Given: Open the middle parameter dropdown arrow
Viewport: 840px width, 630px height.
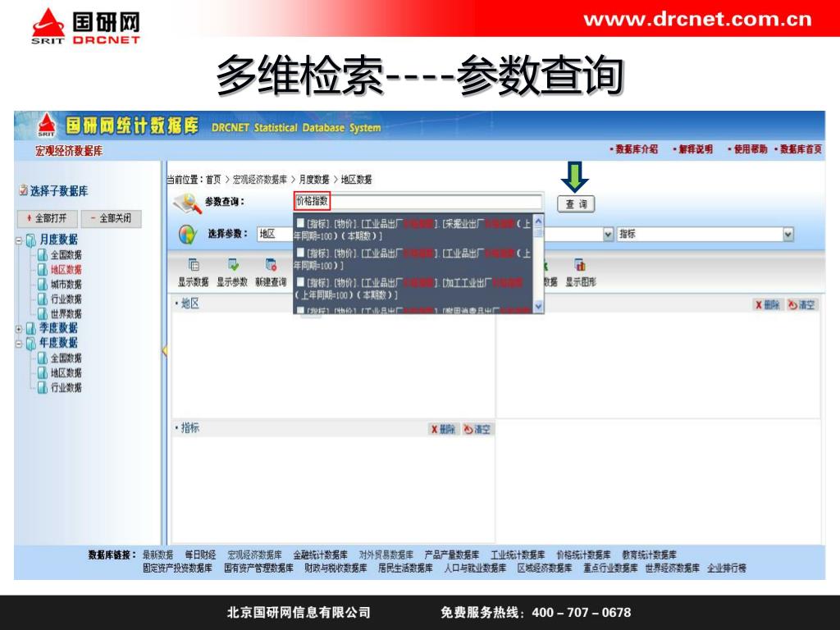Looking at the screenshot, I should coord(608,234).
